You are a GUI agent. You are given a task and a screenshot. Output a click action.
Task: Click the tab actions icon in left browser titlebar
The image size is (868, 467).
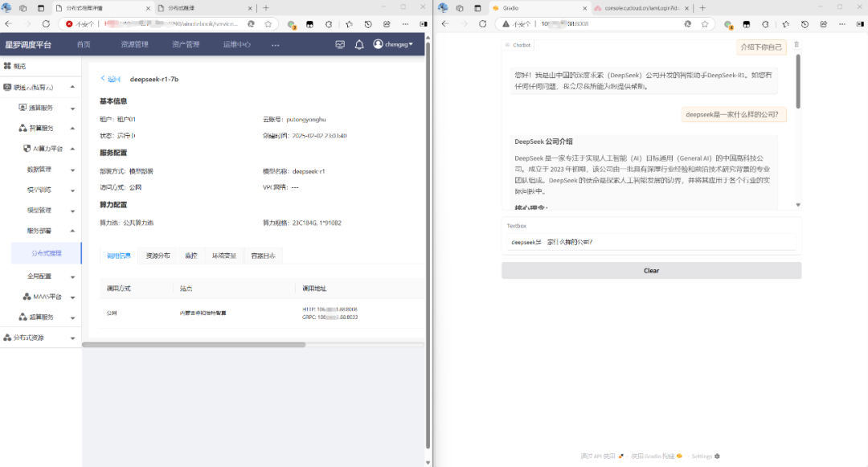coord(41,8)
